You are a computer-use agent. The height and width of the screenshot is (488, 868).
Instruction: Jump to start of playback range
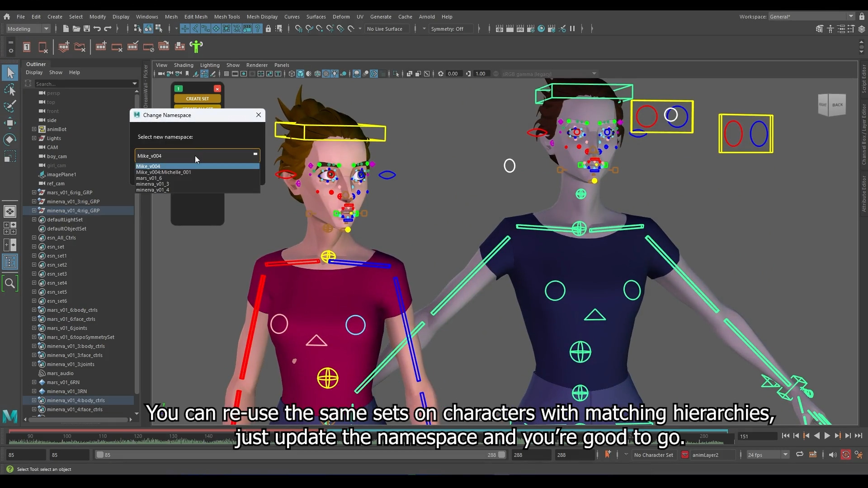[785, 436]
